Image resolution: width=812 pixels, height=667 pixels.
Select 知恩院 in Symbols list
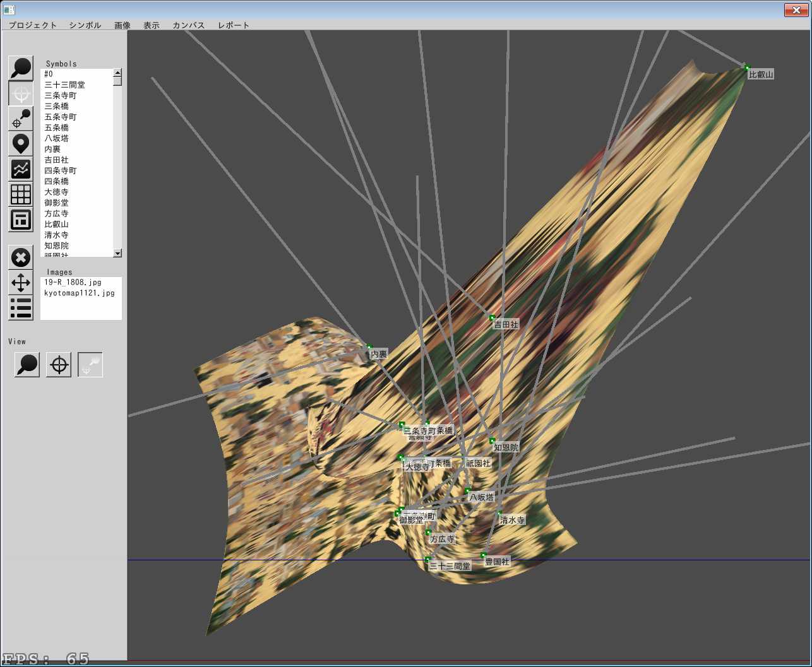56,245
